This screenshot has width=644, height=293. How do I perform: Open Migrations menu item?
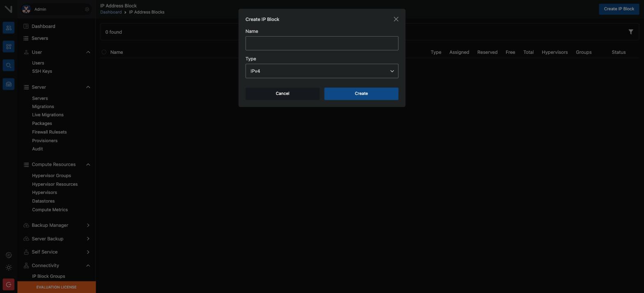tap(43, 106)
